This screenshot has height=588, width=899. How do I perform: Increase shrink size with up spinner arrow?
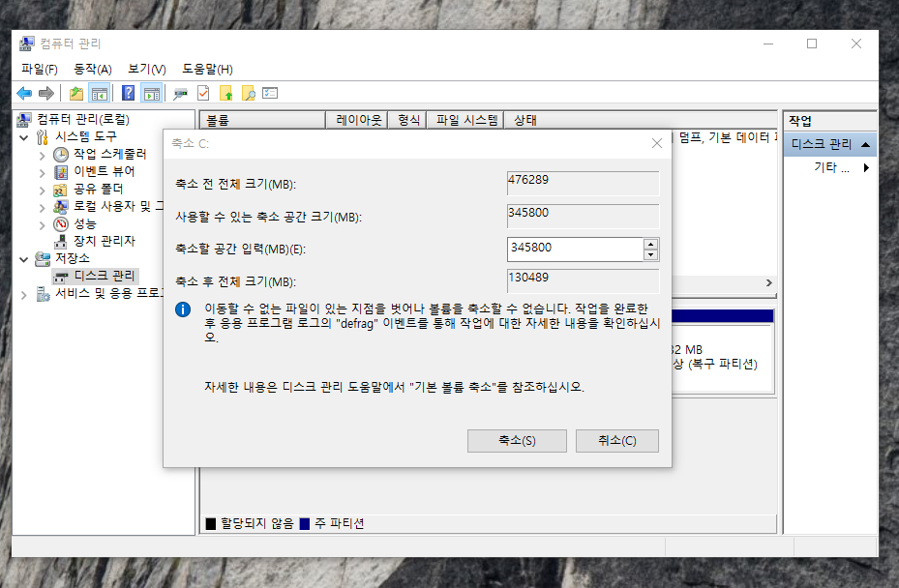650,244
